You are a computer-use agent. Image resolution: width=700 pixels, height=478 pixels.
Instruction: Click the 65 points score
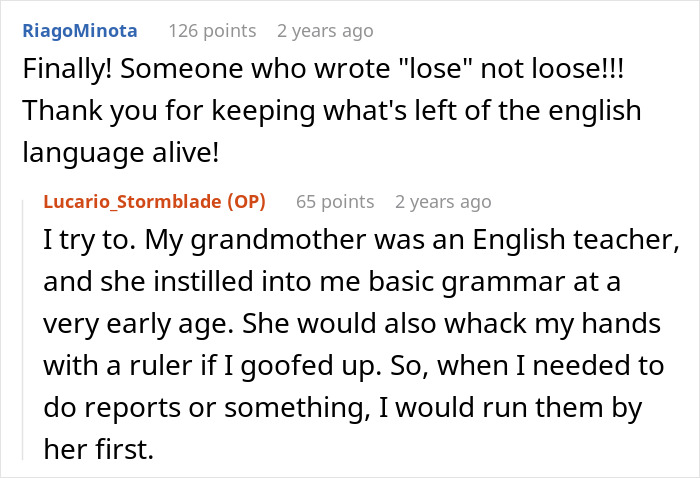click(x=335, y=202)
